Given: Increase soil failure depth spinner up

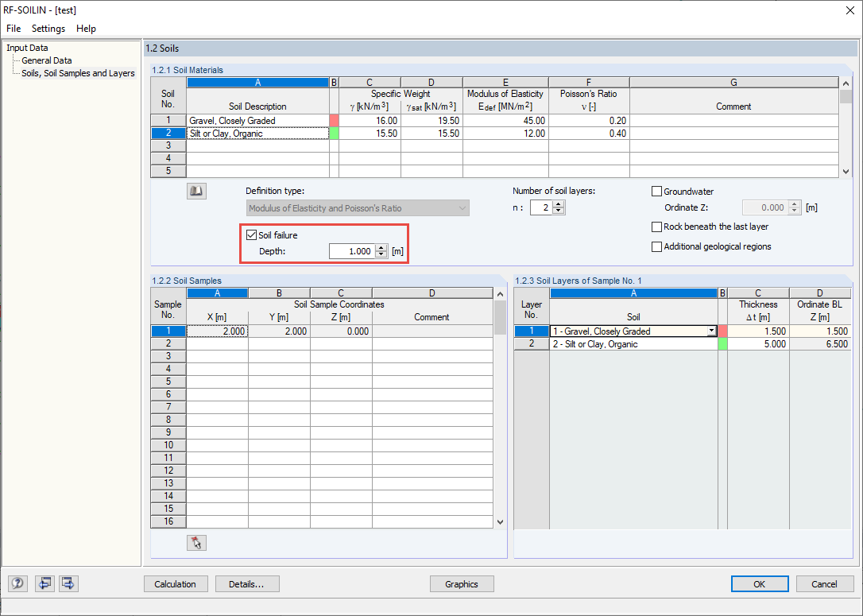Looking at the screenshot, I should click(x=381, y=248).
